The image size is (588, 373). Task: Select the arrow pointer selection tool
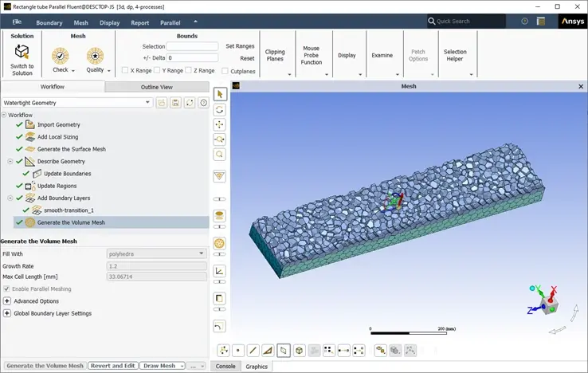(220, 94)
